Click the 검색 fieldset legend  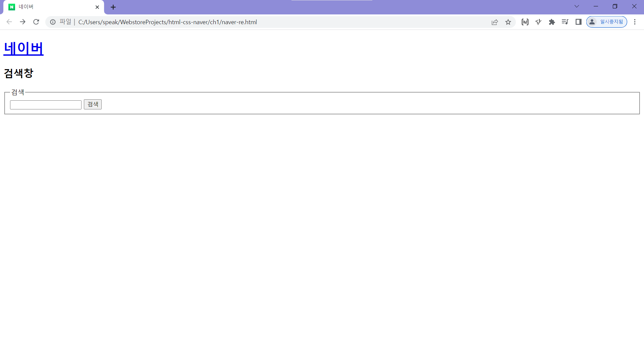tap(18, 92)
